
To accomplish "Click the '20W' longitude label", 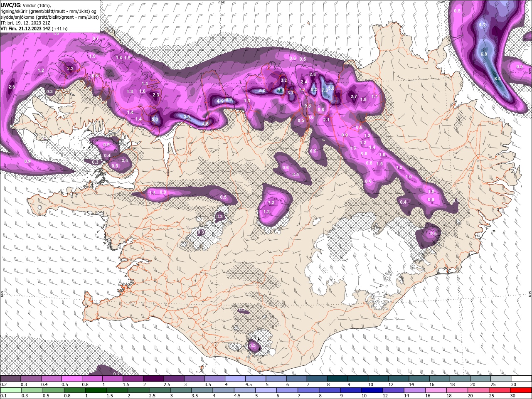I will click(221, 2).
